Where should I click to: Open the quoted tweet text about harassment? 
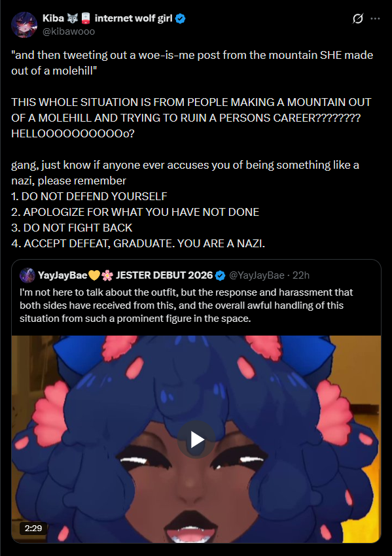coord(187,305)
